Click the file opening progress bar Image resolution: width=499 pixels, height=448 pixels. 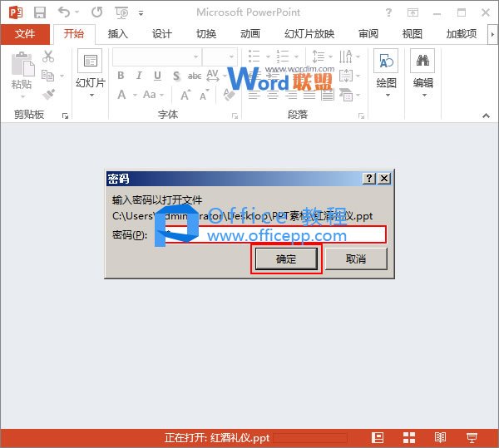[311, 437]
